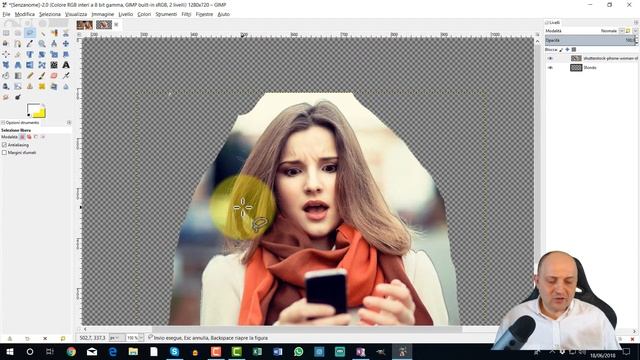Image resolution: width=640 pixels, height=360 pixels.
Task: Save tool preset in tool options footer
Action: pyautogui.click(x=10, y=339)
